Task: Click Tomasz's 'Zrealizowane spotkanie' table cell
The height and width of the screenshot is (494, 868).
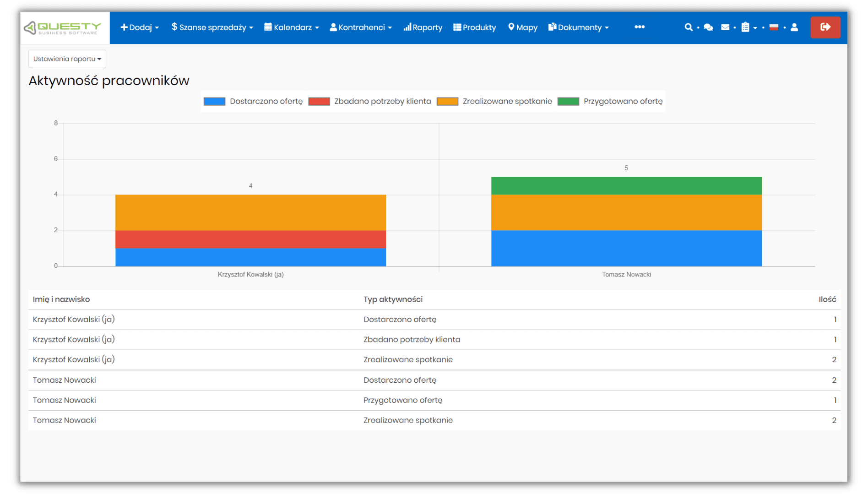Action: point(408,420)
